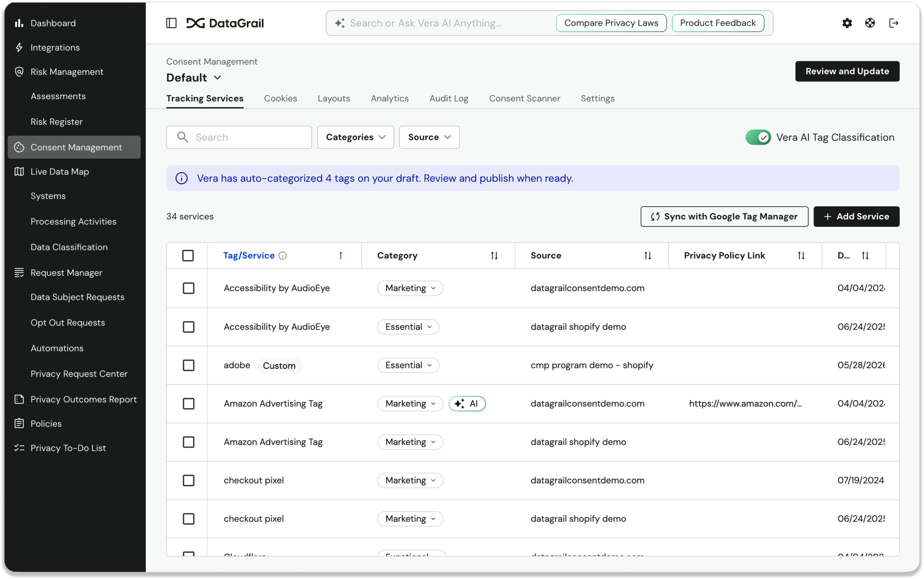Click the Live Data Map icon
The width and height of the screenshot is (924, 579).
click(x=19, y=172)
